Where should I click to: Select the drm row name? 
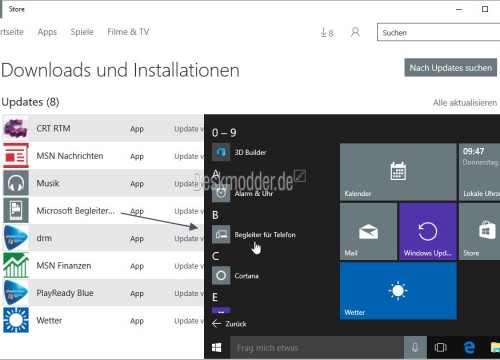click(x=44, y=238)
